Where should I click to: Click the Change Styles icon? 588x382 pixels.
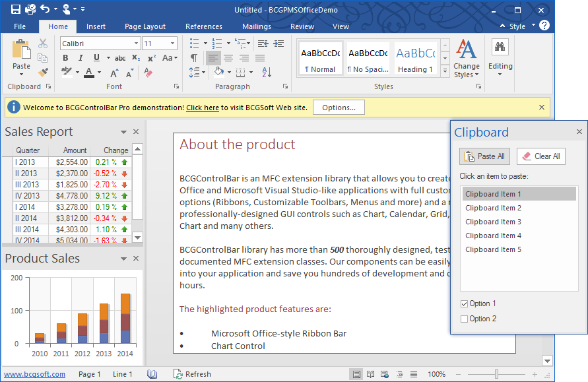466,49
